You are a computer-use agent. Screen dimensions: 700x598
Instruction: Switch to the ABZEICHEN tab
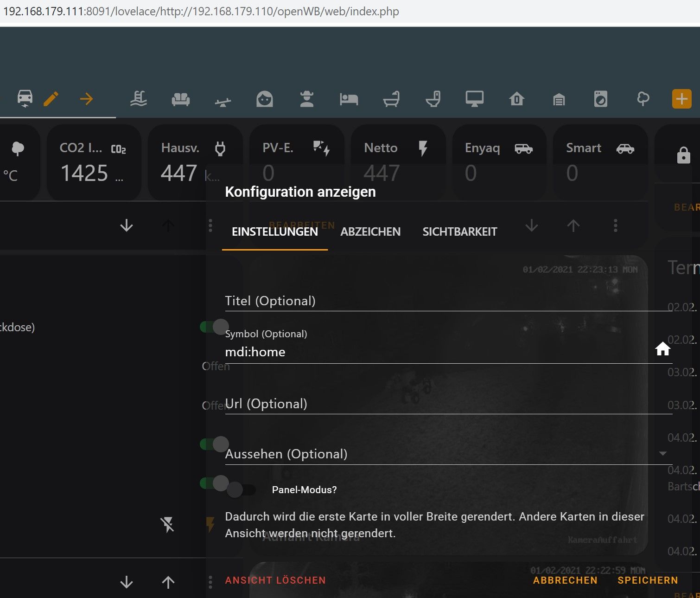[370, 231]
